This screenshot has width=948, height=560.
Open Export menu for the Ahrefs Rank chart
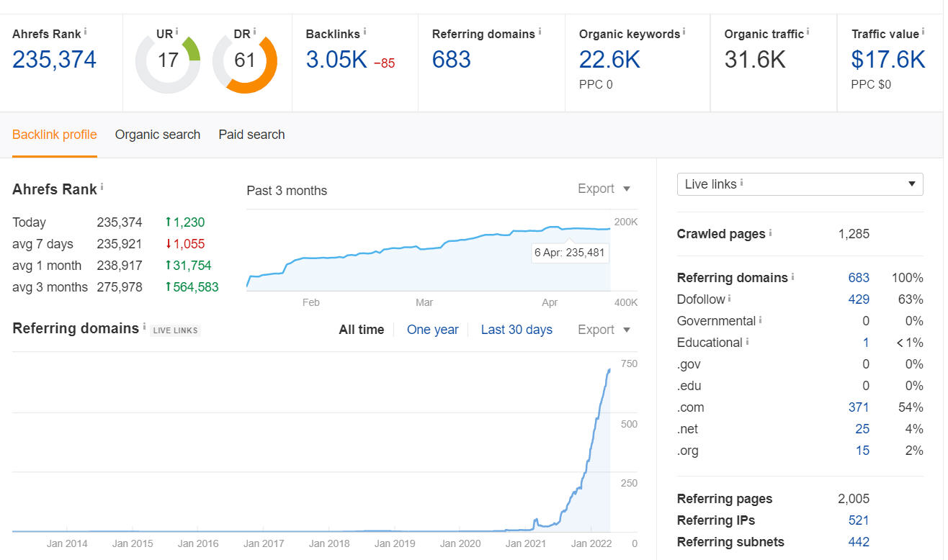(x=604, y=189)
